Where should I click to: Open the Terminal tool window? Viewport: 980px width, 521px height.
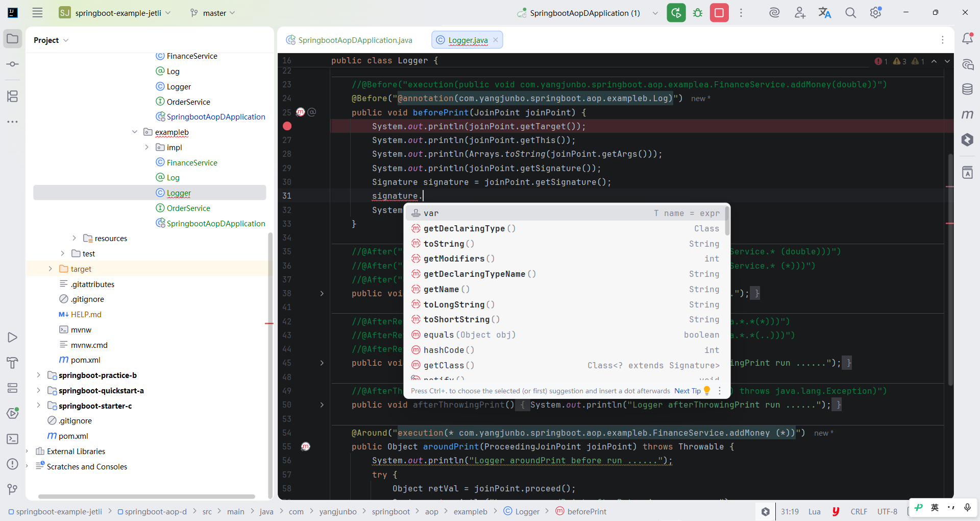[13, 439]
